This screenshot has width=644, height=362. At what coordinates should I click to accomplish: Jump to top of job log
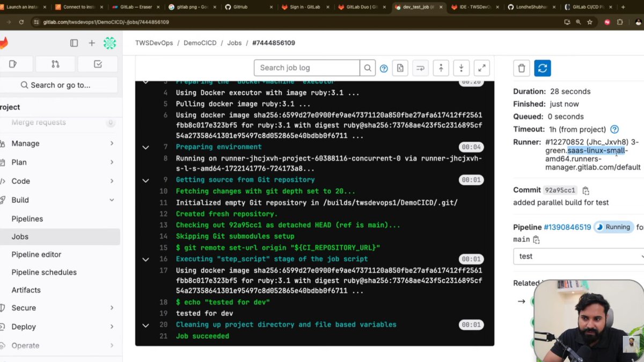click(x=441, y=68)
